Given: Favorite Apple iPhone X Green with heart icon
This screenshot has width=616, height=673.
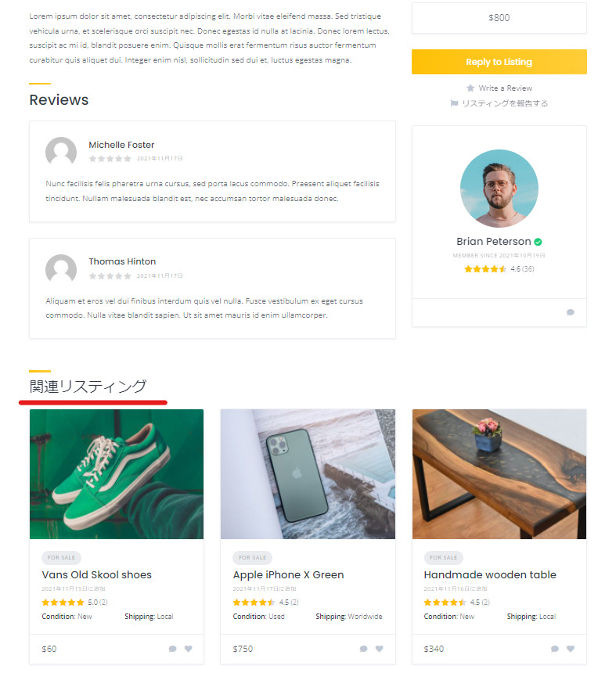Looking at the screenshot, I should click(379, 649).
